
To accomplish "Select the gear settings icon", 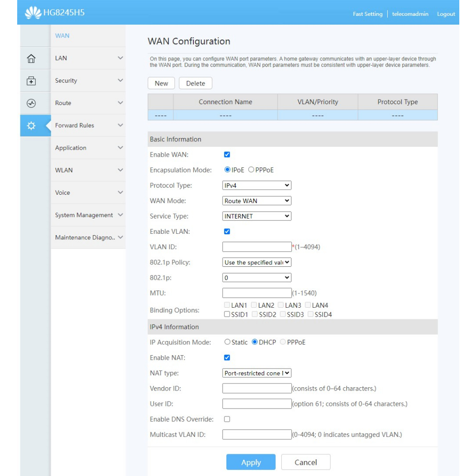I will [x=31, y=126].
